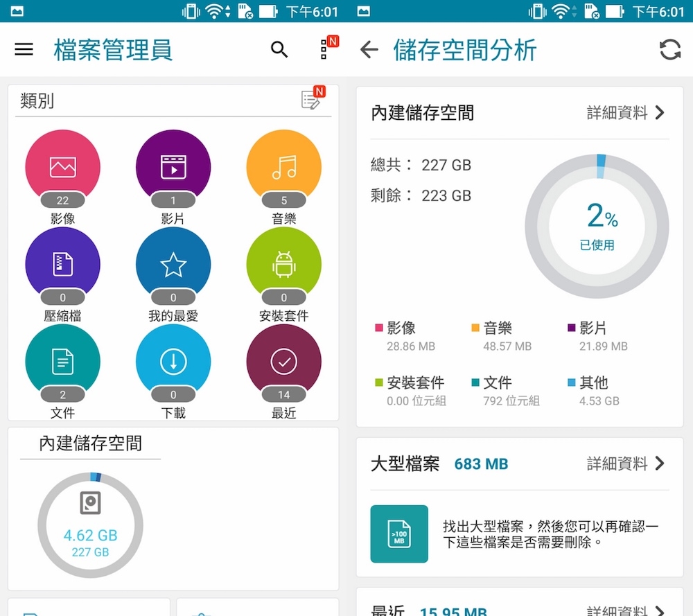Open the overflow menu with N badge
The height and width of the screenshot is (616, 693).
coord(324,49)
